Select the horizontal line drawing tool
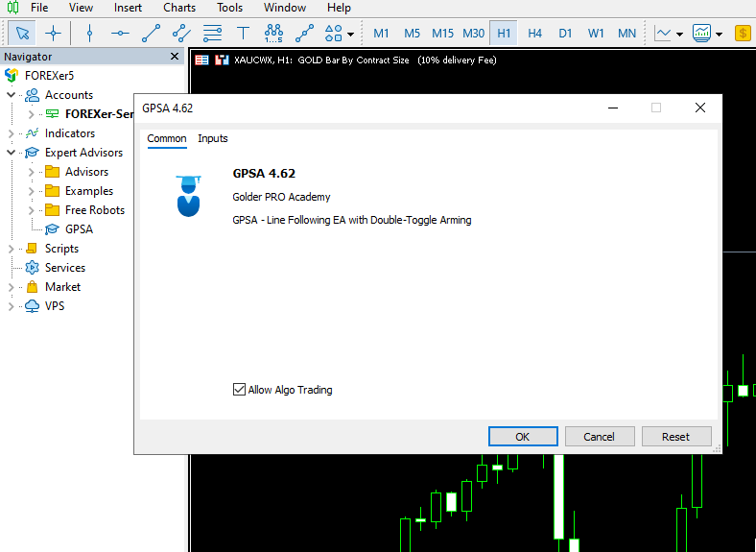Image resolution: width=756 pixels, height=552 pixels. [x=120, y=34]
